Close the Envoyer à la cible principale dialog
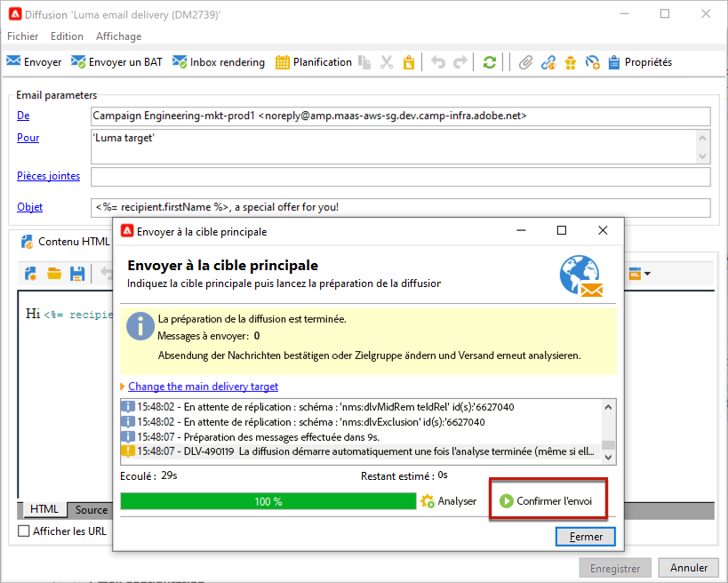The height and width of the screenshot is (583, 728). pos(603,230)
